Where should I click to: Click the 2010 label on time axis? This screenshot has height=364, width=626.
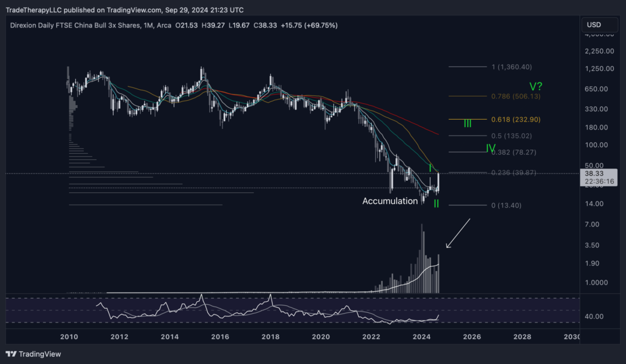(x=69, y=337)
